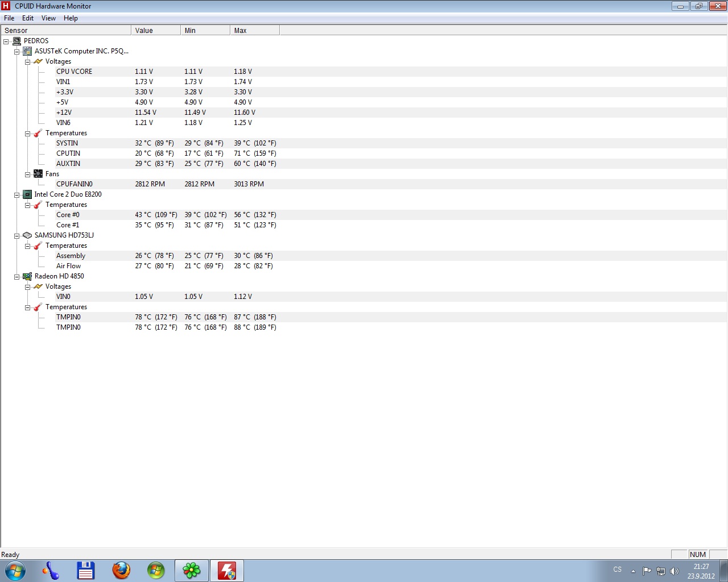Image resolution: width=728 pixels, height=582 pixels.
Task: Collapse the Voltages node under ASUSTeK
Action: pos(27,62)
